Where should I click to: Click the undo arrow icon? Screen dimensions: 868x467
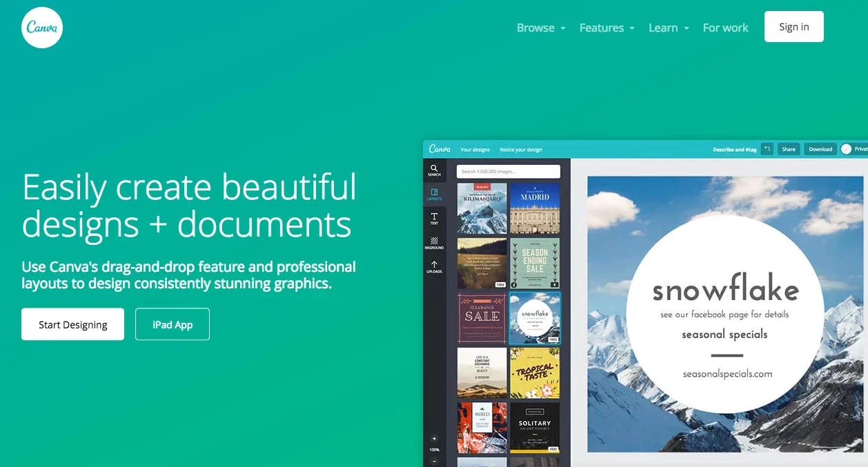click(x=767, y=149)
